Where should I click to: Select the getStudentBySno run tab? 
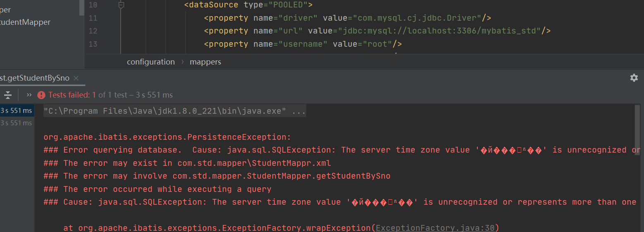click(35, 78)
